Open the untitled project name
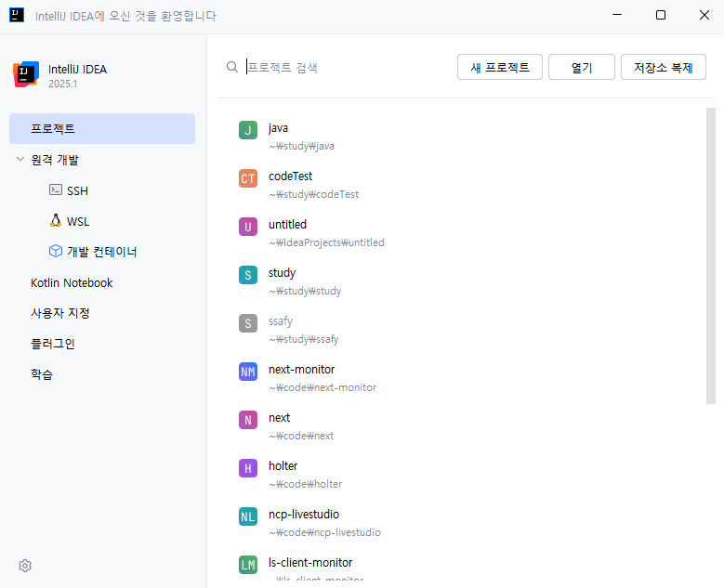 point(287,224)
